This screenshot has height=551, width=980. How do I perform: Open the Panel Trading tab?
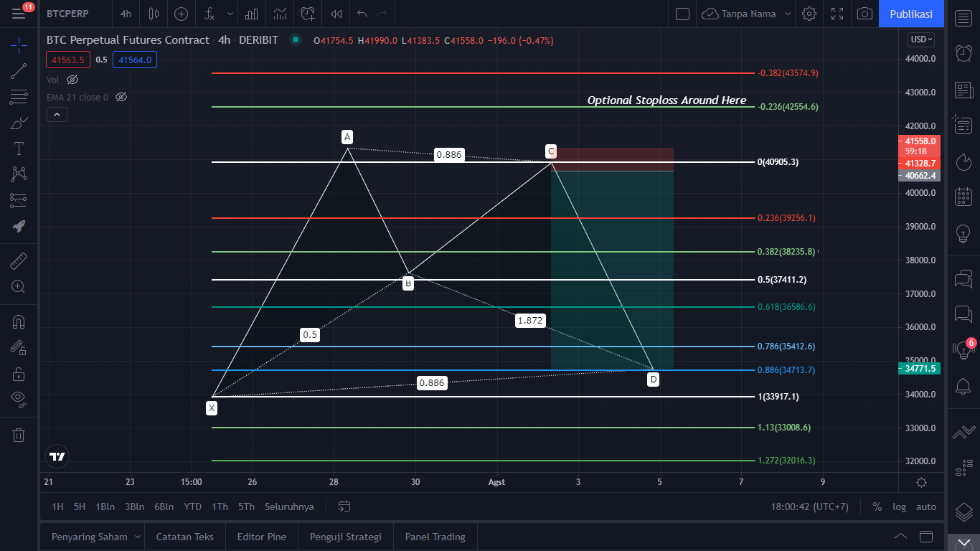435,537
